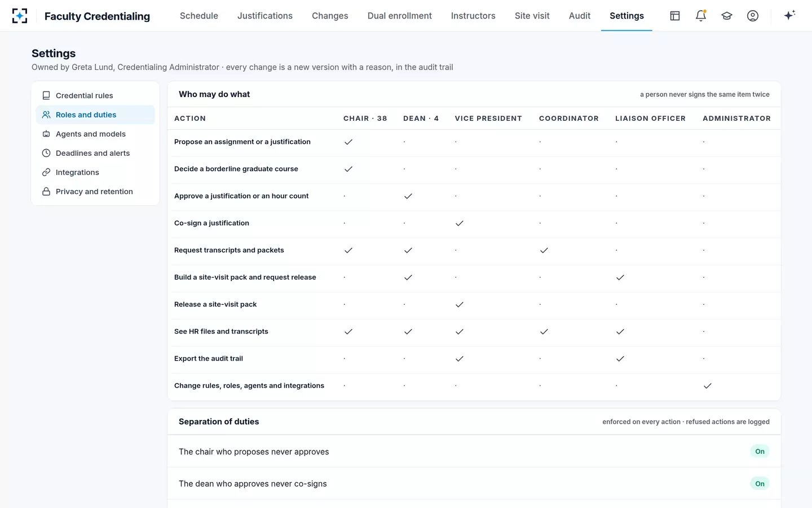Image resolution: width=812 pixels, height=508 pixels.
Task: Click the book icon beside Credential rules
Action: coord(46,95)
